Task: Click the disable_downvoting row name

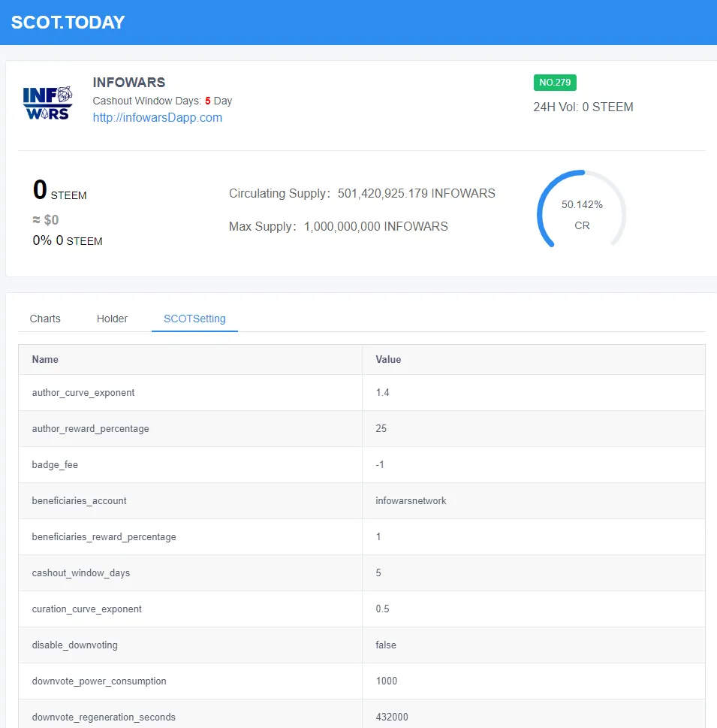Action: pos(75,645)
